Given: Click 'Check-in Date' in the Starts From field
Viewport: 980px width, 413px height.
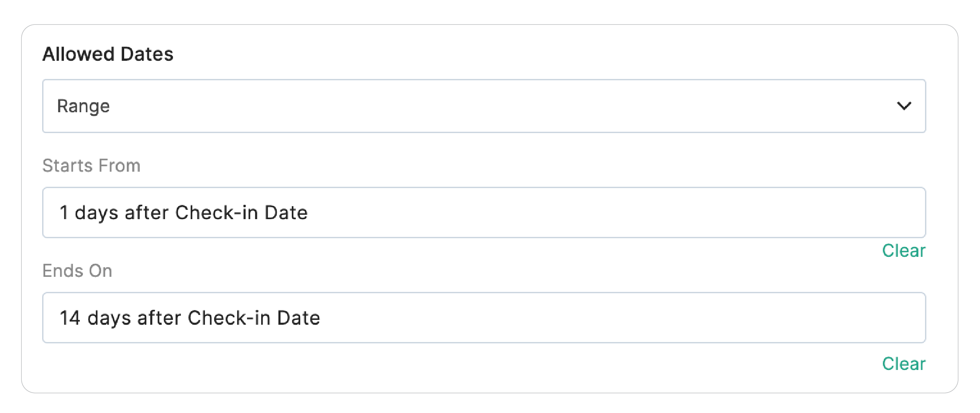Looking at the screenshot, I should coord(241,212).
